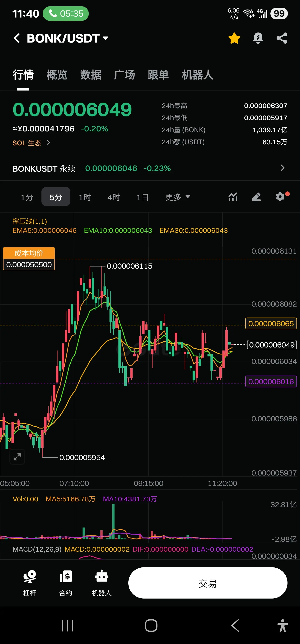Tap the MA10 volume average label
The height and width of the screenshot is (644, 300).
(x=130, y=499)
